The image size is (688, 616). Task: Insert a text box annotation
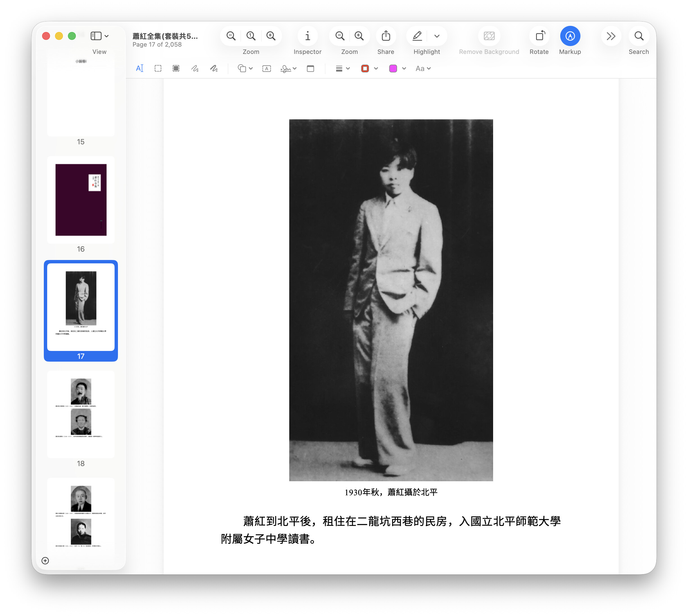pos(266,69)
